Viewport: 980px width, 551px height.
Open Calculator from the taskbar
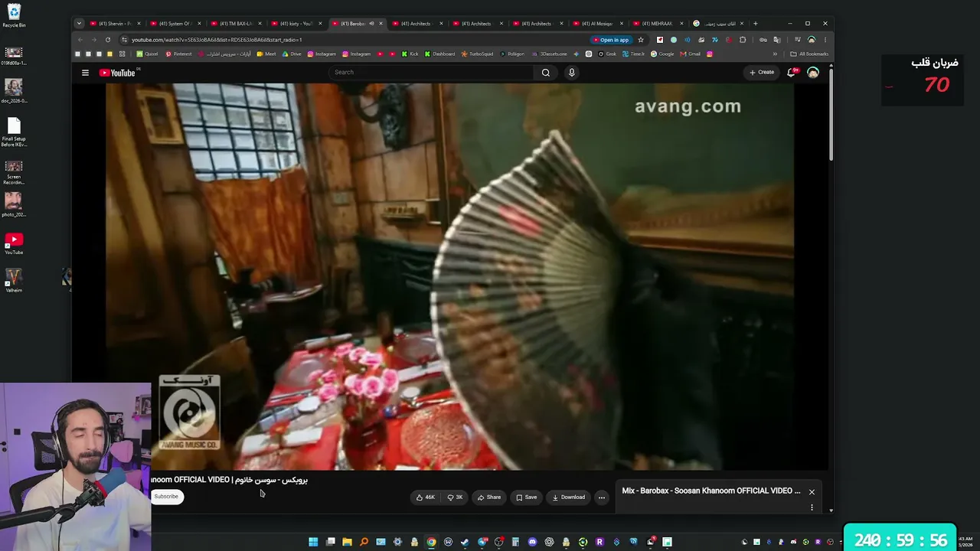[515, 542]
